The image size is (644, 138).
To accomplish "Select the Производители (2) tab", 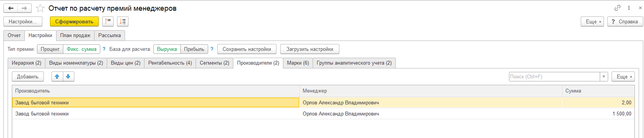I will point(258,63).
